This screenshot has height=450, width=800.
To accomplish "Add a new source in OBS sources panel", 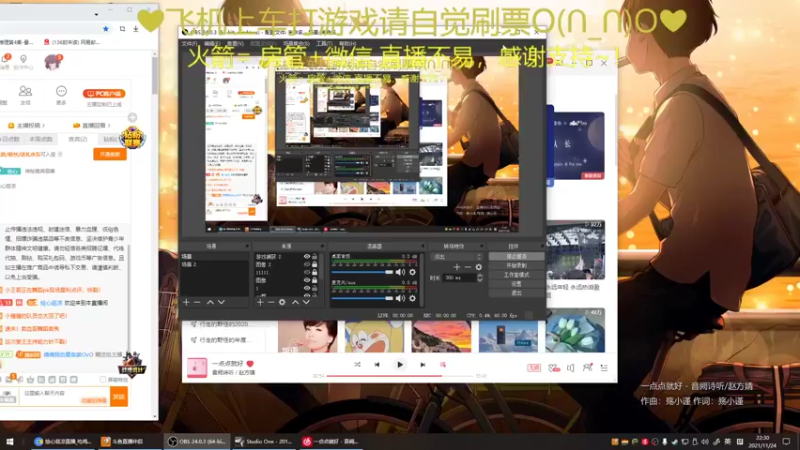I will 260,303.
